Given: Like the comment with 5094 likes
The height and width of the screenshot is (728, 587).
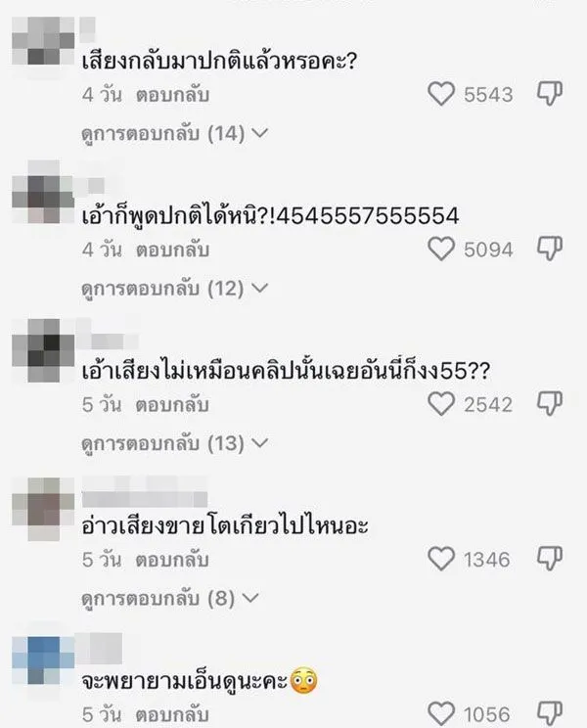Looking at the screenshot, I should click(440, 250).
